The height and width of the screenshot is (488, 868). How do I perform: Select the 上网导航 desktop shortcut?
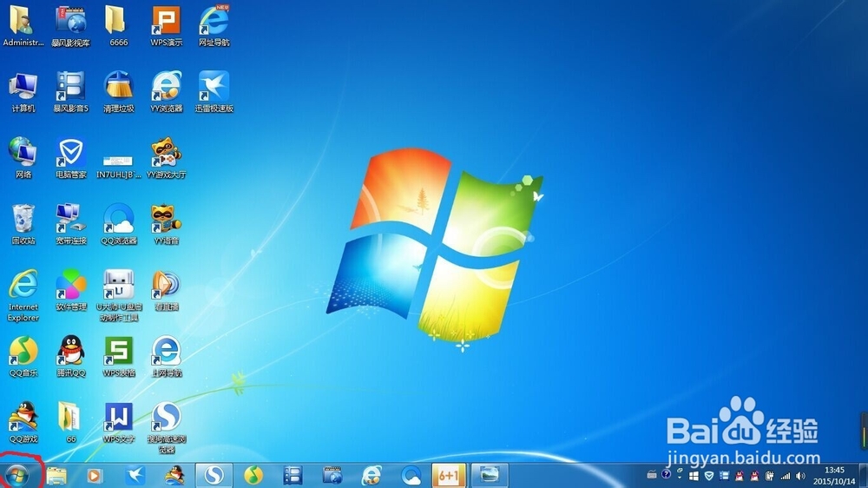tap(166, 356)
